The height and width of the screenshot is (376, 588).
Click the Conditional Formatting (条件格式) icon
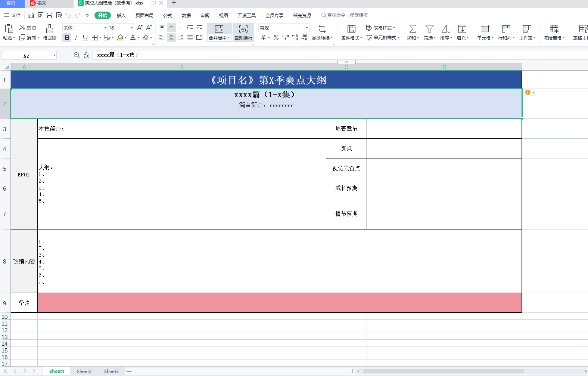[351, 29]
